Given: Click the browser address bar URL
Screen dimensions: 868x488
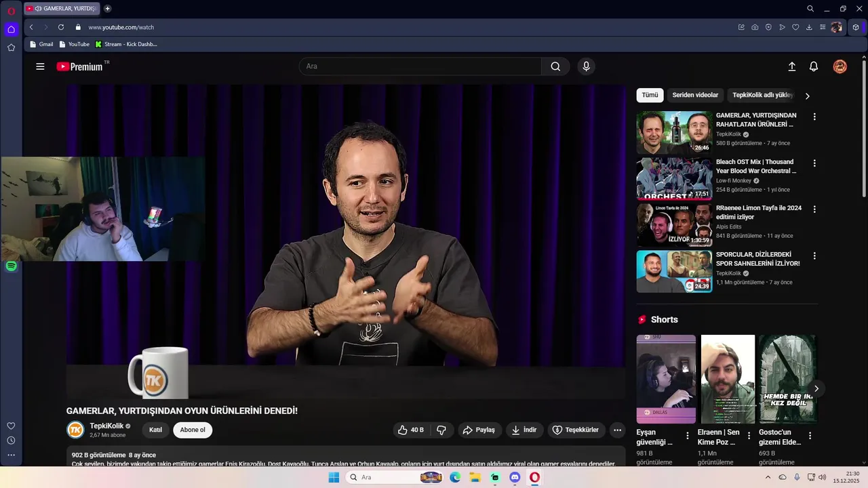Looking at the screenshot, I should click(x=121, y=27).
